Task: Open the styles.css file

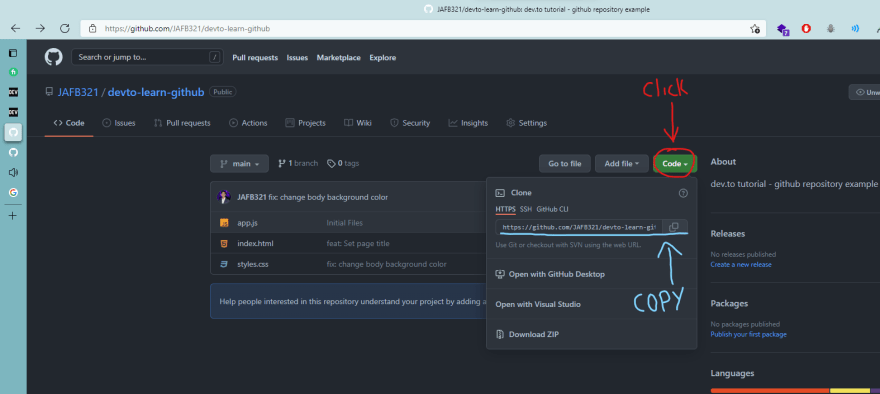Action: (x=253, y=264)
